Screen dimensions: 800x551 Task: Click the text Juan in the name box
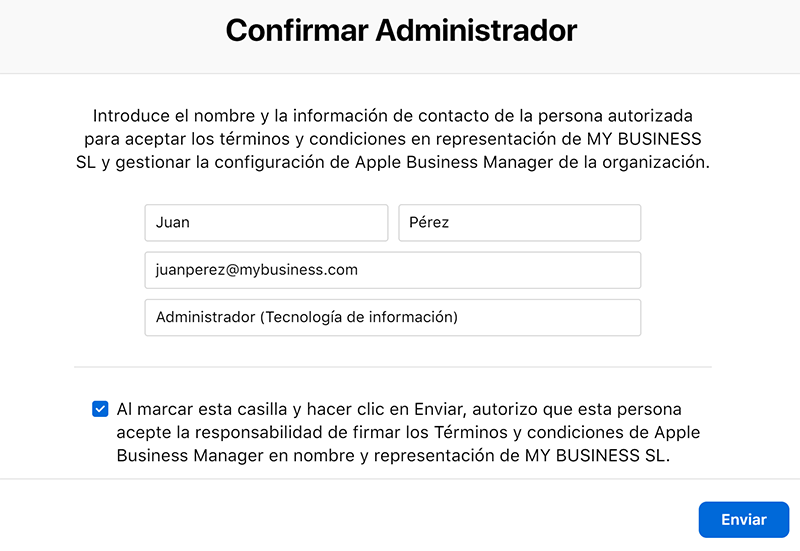172,222
